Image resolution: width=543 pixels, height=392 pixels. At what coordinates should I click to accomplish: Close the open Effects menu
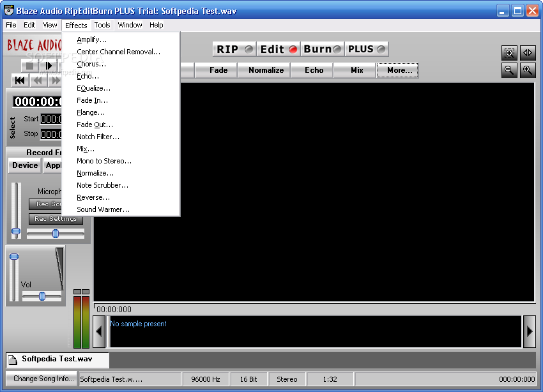click(x=76, y=26)
